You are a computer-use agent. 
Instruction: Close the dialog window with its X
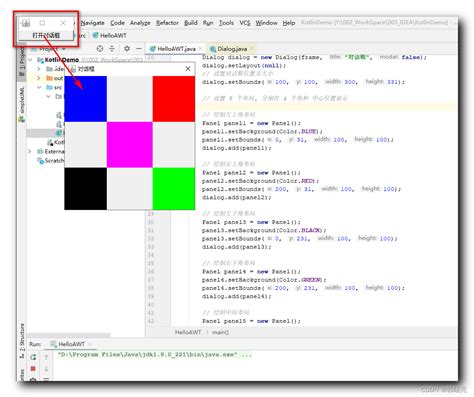188,68
